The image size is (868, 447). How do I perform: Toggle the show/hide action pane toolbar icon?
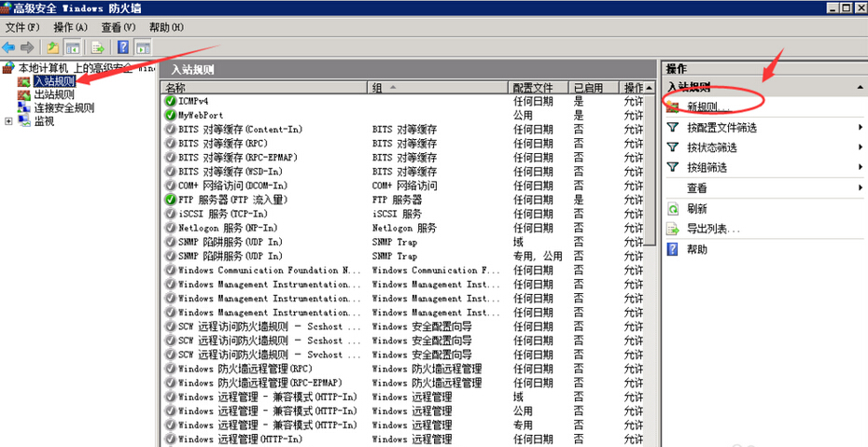(x=143, y=47)
